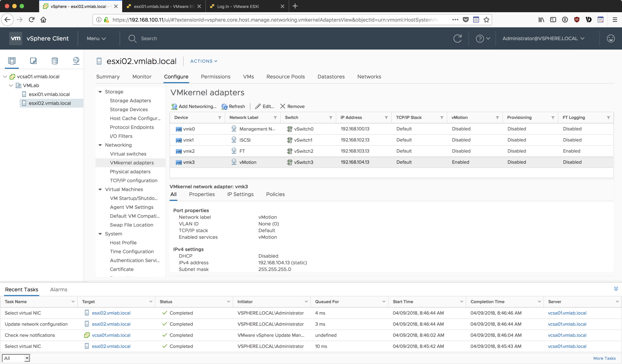Screen dimensions: 622x364
Task: Open the Storage inventory icon
Action: (55, 61)
